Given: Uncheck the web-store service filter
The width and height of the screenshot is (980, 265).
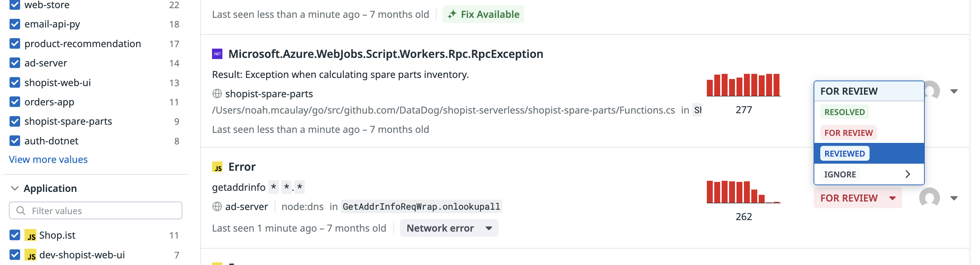Looking at the screenshot, I should (x=15, y=5).
